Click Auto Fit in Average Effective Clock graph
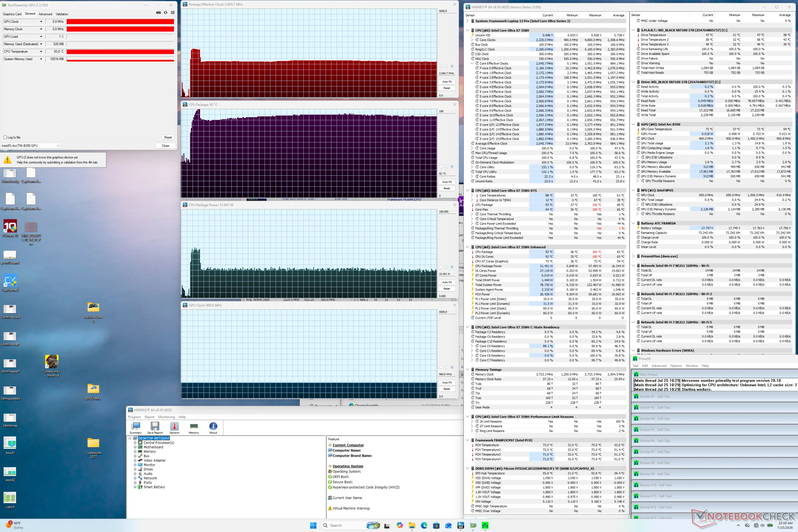Screen dimensions: 798x532 (447, 81)
